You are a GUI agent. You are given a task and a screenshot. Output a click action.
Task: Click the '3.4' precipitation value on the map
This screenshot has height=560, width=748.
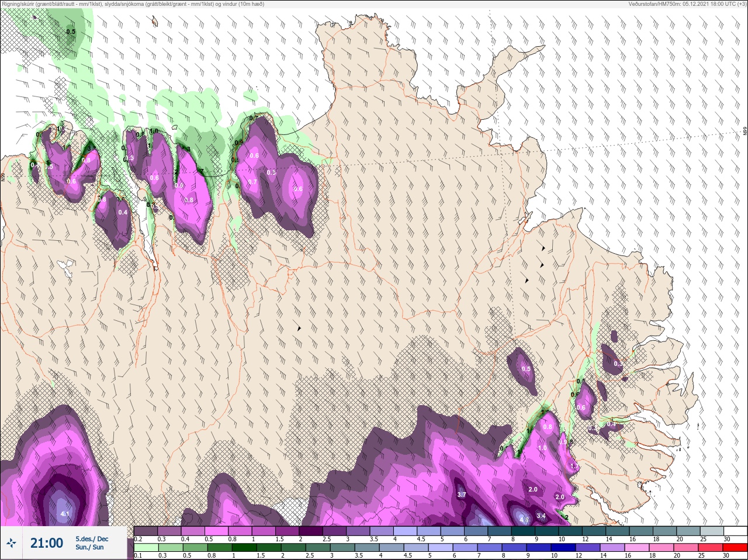(541, 516)
